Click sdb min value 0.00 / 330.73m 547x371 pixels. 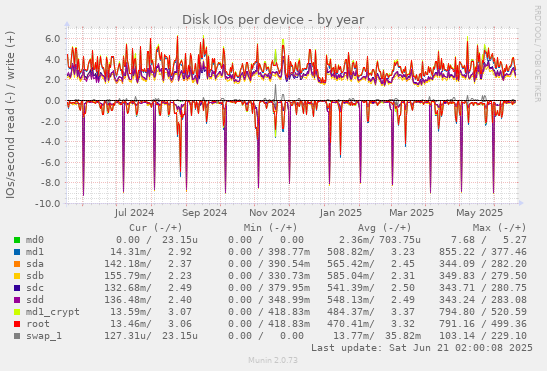[x=269, y=276]
